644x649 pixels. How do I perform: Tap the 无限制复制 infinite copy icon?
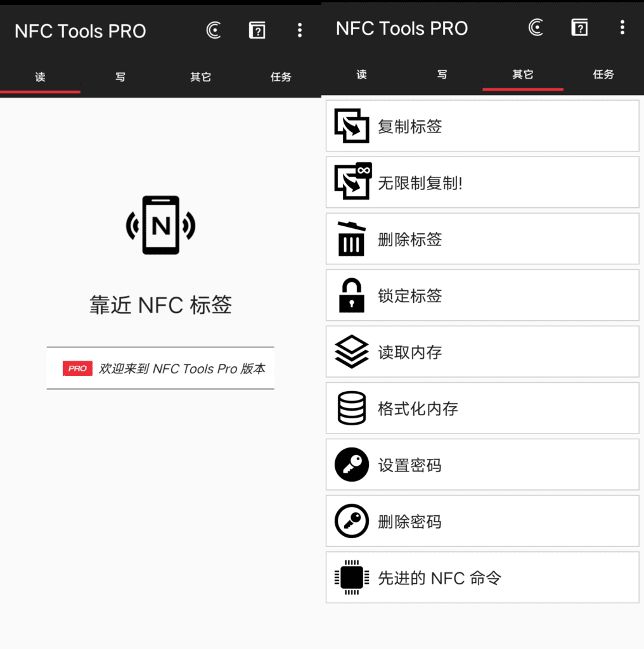[x=352, y=182]
